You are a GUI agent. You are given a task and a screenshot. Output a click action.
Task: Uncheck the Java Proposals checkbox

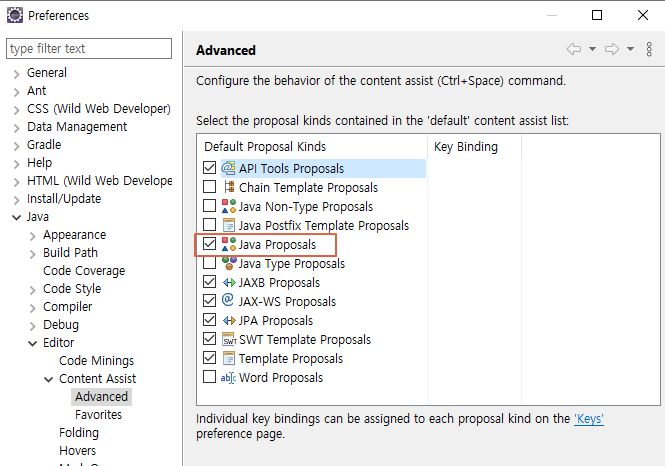pyautogui.click(x=209, y=245)
